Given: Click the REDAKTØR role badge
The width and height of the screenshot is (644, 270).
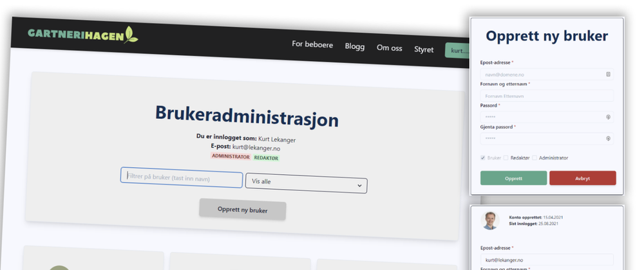Looking at the screenshot, I should [x=266, y=157].
